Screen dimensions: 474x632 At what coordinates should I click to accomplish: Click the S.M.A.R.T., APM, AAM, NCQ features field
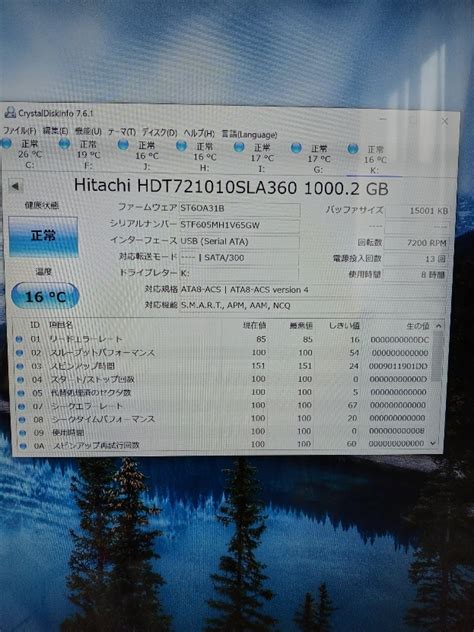312,306
